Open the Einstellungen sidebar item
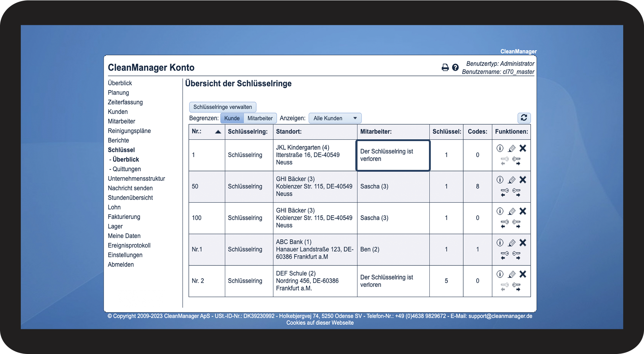Screen dimensions: 644x354 click(125, 255)
